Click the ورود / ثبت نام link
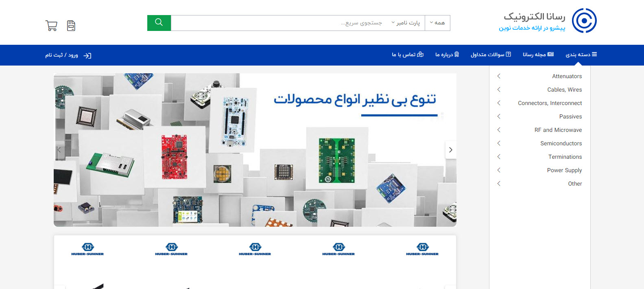The image size is (644, 289). [61, 55]
